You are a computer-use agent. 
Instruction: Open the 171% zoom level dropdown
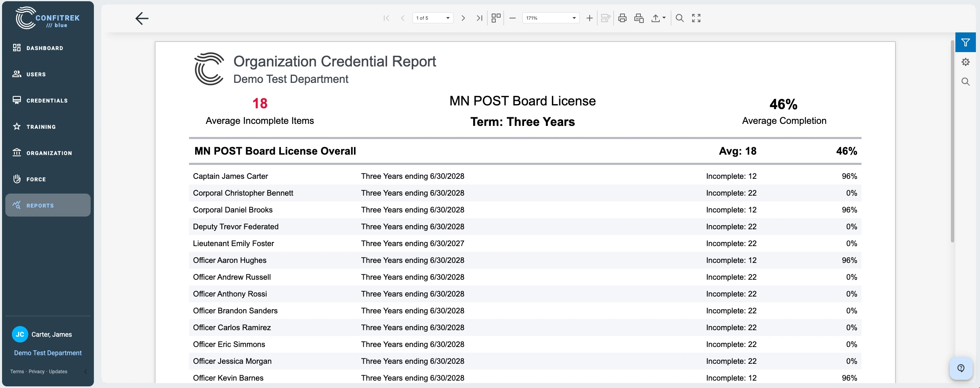click(x=551, y=18)
